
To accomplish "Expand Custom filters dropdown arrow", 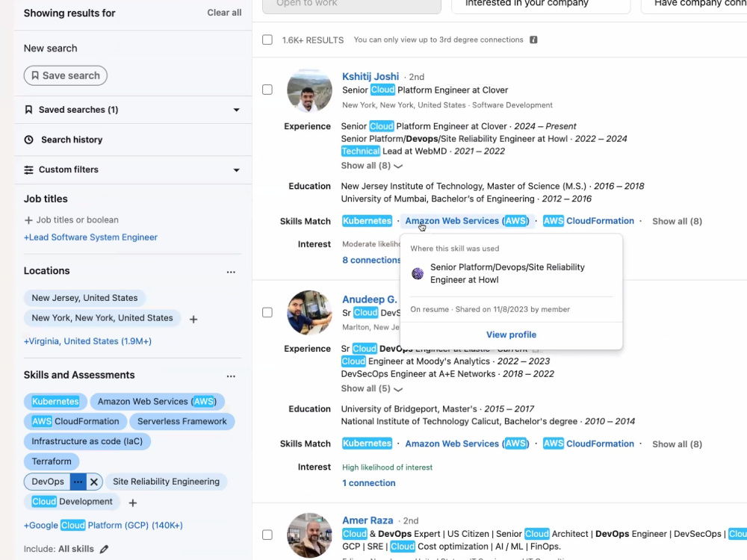I will pyautogui.click(x=236, y=170).
